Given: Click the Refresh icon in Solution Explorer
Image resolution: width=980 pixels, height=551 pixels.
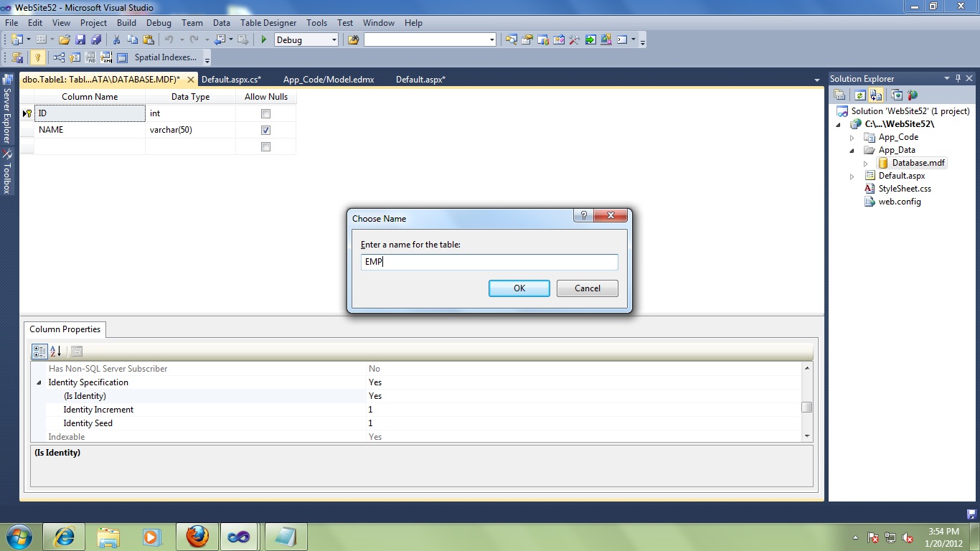Looking at the screenshot, I should (860, 94).
